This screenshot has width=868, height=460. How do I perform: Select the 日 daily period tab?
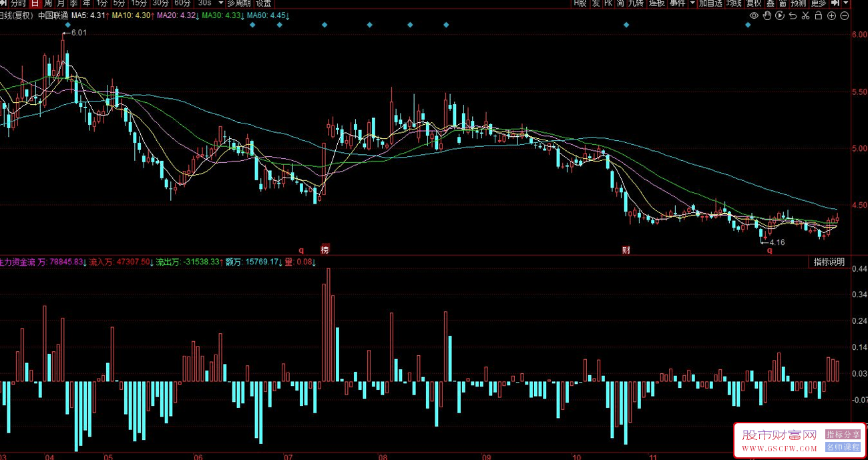(34, 3)
